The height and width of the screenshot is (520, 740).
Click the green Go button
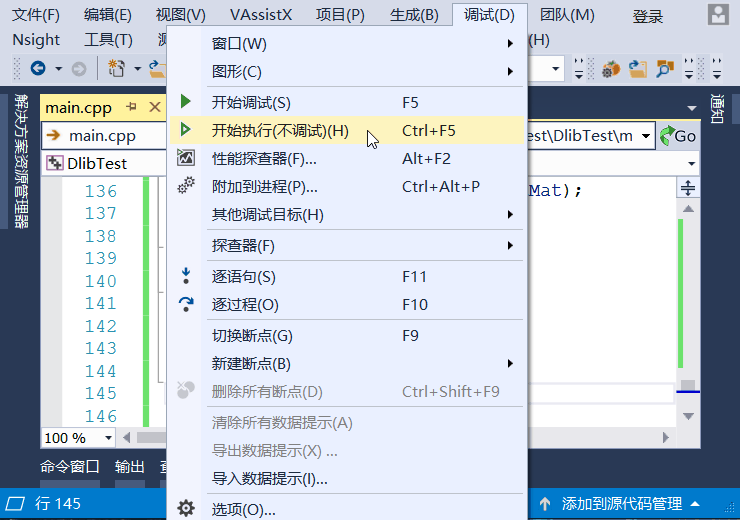click(678, 136)
